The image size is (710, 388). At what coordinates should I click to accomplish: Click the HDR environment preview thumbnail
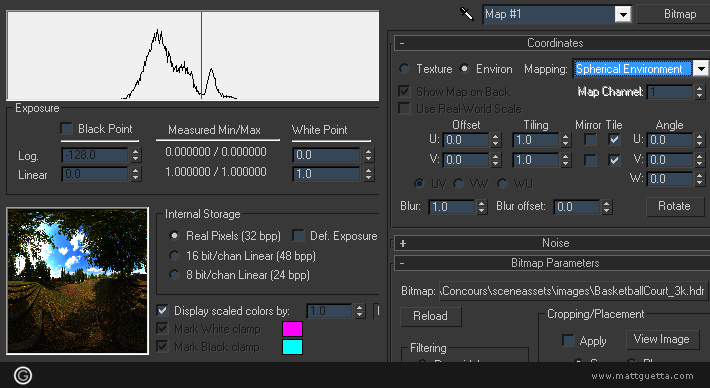77,281
